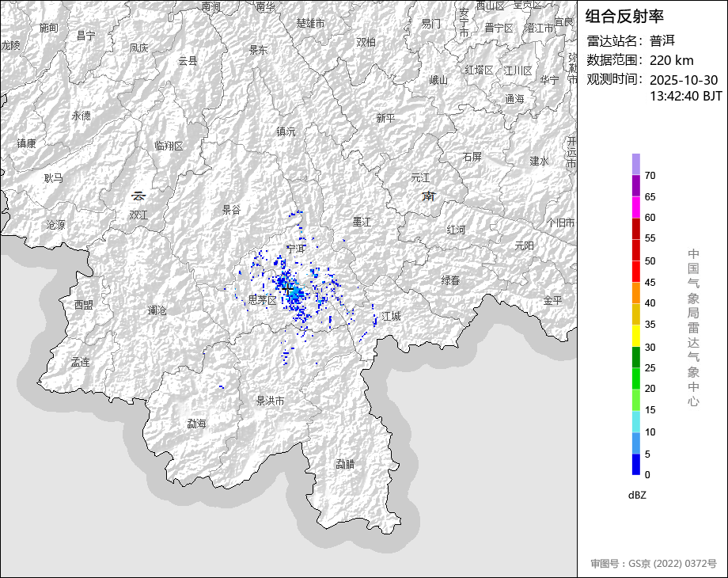
Task: Click the dBZ unit label below legend
Action: (x=638, y=495)
